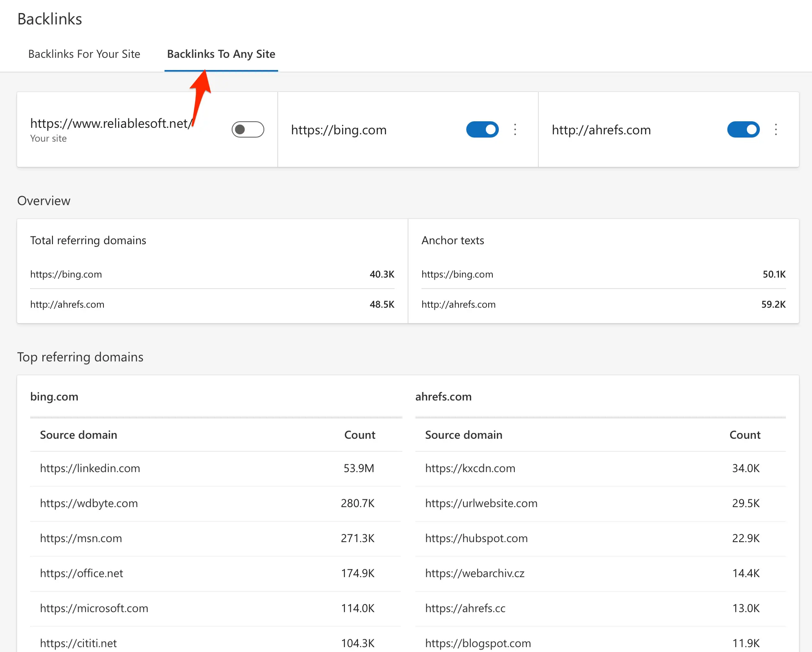
Task: Click the urlwebsite.com source domain
Action: pyautogui.click(x=481, y=503)
